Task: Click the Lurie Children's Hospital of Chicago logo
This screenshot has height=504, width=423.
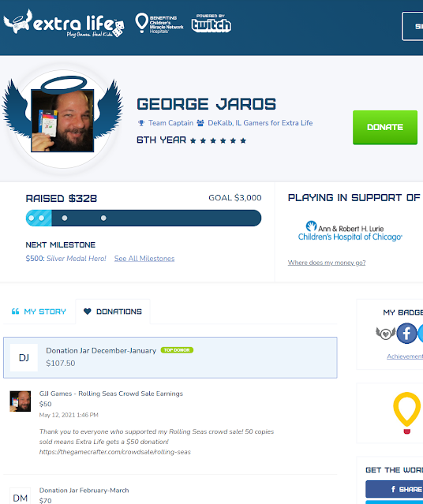Action: [x=350, y=231]
